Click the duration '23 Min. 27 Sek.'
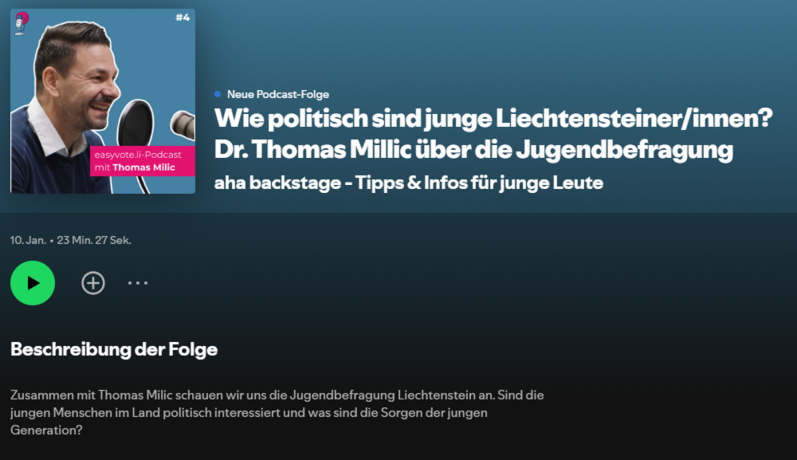Image resolution: width=797 pixels, height=460 pixels. (95, 240)
